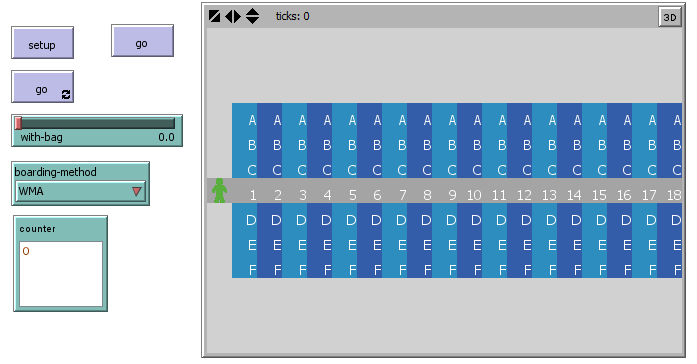Screen dimensions: 697x364
Task: Click seat F in row 12
Action: point(527,270)
